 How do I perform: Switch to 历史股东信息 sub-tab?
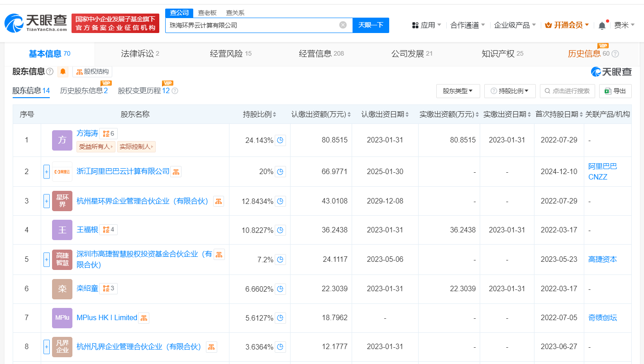point(84,90)
